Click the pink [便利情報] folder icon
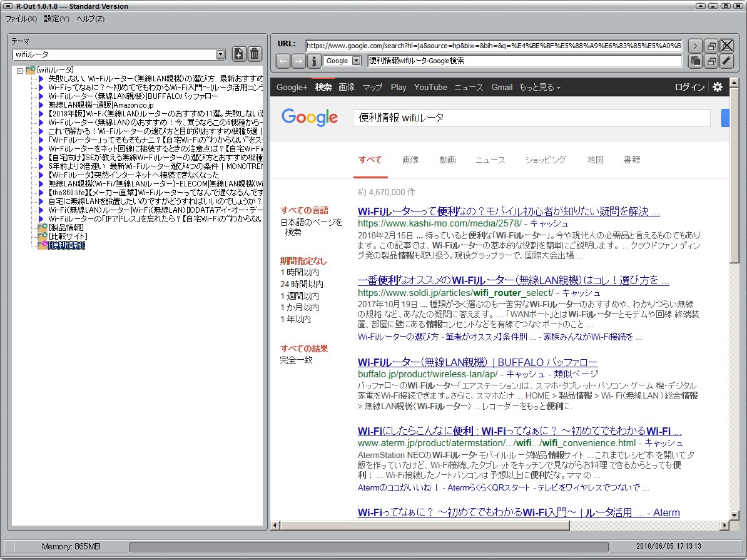This screenshot has height=560, width=747. coord(43,245)
